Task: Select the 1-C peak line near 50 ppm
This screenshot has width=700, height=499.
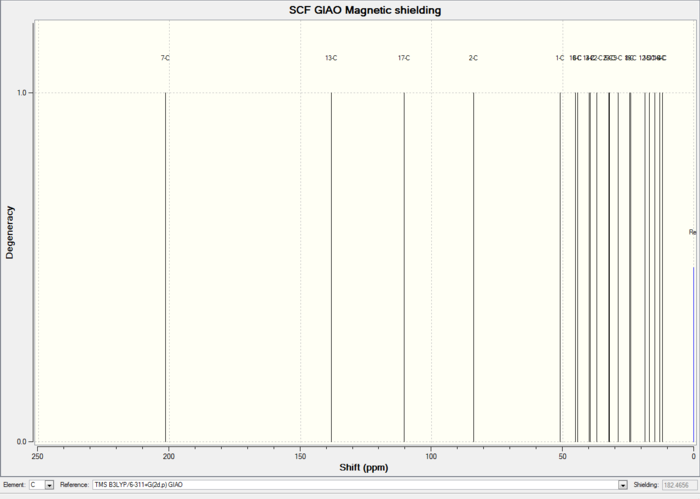Action: [x=560, y=267]
